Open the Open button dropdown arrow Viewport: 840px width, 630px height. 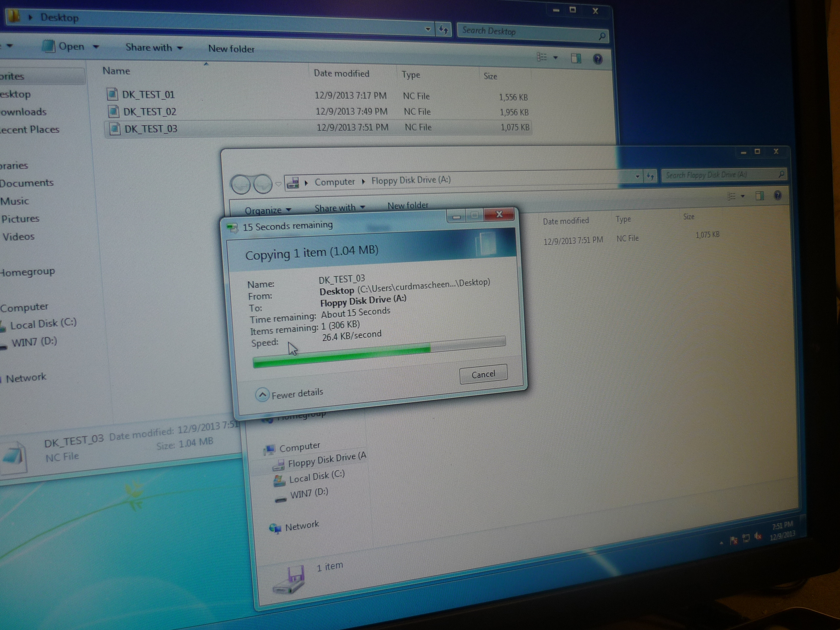96,47
